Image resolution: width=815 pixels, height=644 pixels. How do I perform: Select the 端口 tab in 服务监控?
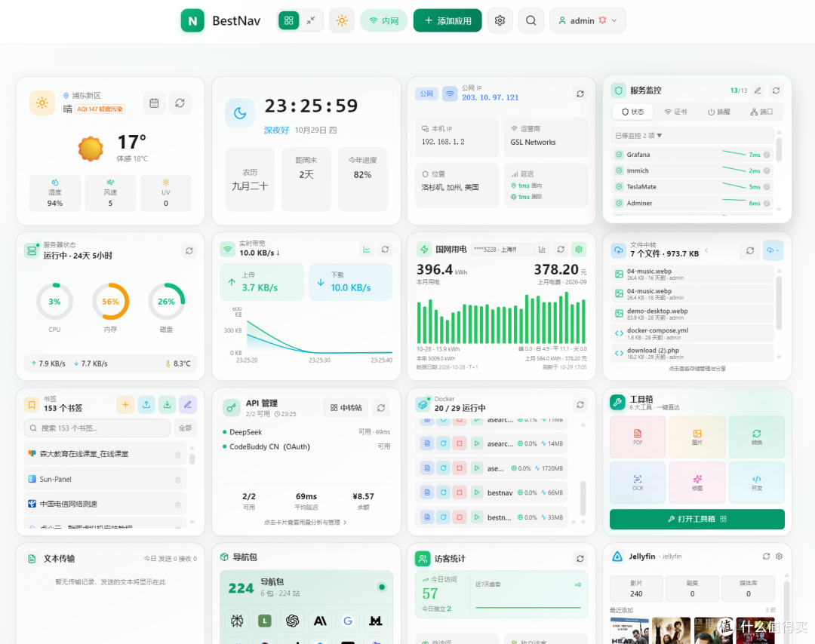[x=762, y=112]
